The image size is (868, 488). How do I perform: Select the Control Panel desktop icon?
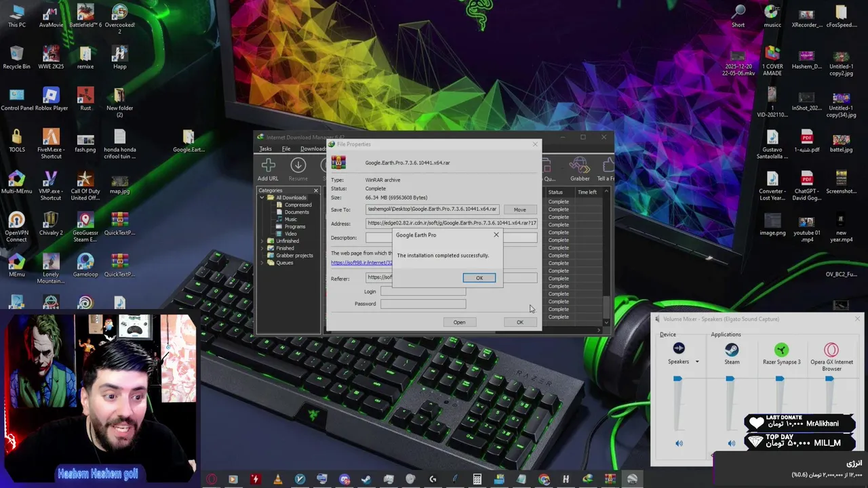[x=17, y=100]
